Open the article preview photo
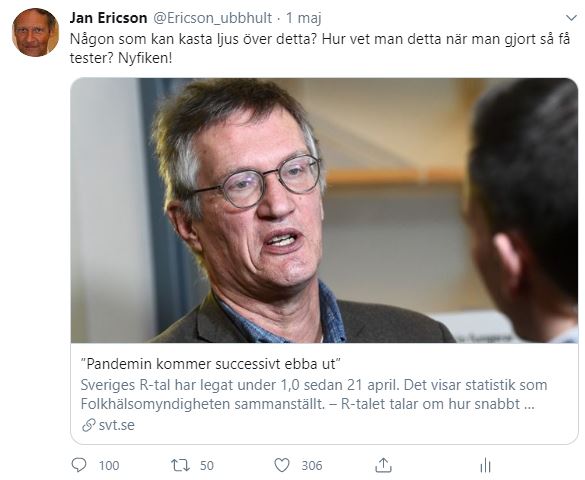585x480 pixels. tap(324, 210)
